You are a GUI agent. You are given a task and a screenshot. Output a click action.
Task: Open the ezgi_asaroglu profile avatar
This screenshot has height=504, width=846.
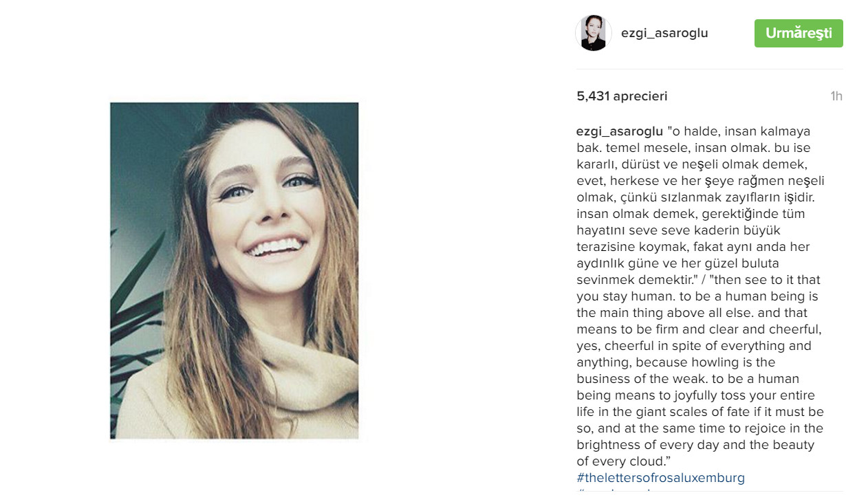(x=593, y=33)
